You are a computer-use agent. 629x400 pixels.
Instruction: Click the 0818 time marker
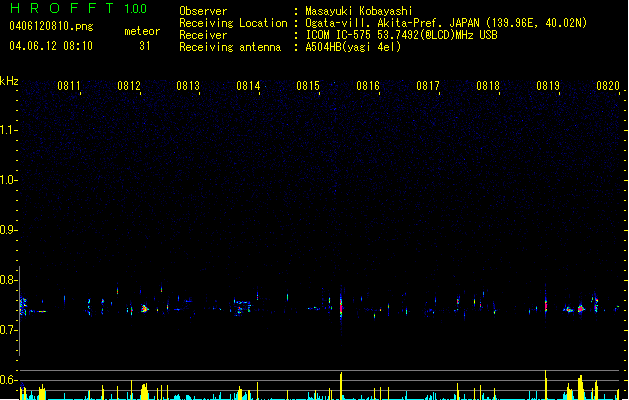(x=488, y=85)
